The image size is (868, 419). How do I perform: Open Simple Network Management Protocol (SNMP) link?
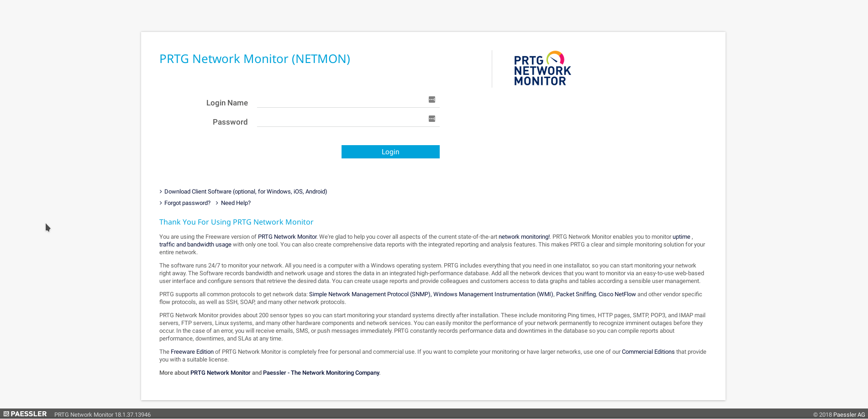[369, 294]
